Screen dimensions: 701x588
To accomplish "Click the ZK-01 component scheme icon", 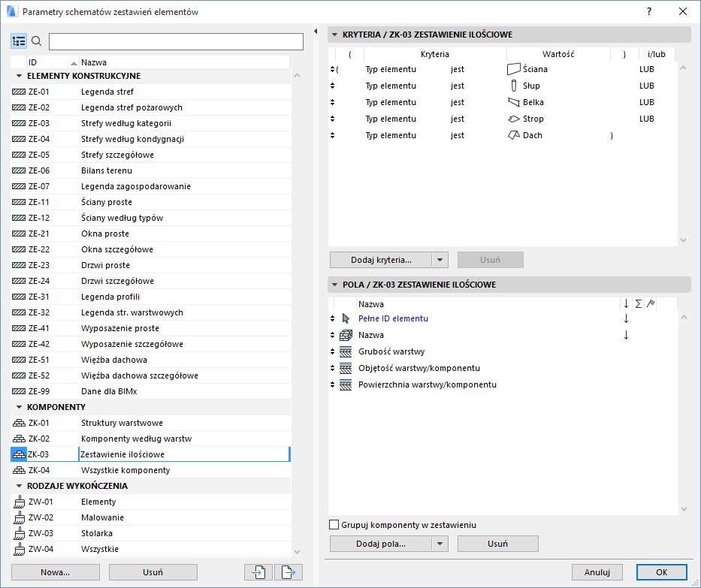I will 19,423.
